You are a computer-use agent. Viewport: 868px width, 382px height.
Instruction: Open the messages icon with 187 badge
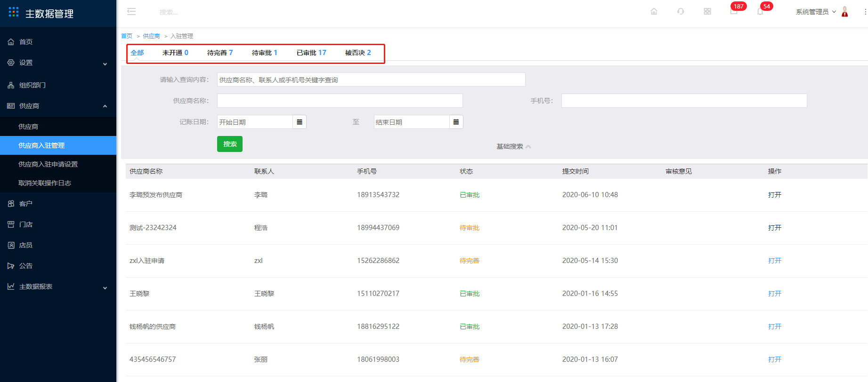[734, 12]
